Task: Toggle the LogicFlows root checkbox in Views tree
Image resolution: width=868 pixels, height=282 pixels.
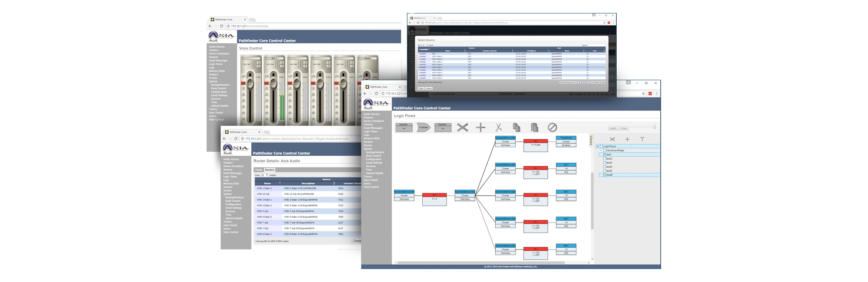Action: pos(601,147)
